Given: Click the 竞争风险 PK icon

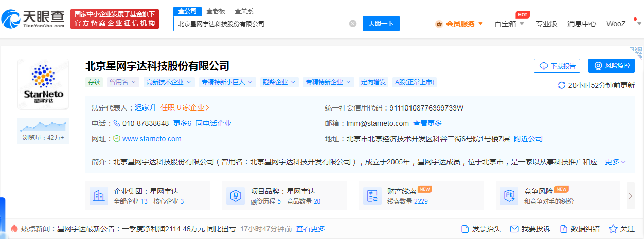Looking at the screenshot, I should point(509,196).
